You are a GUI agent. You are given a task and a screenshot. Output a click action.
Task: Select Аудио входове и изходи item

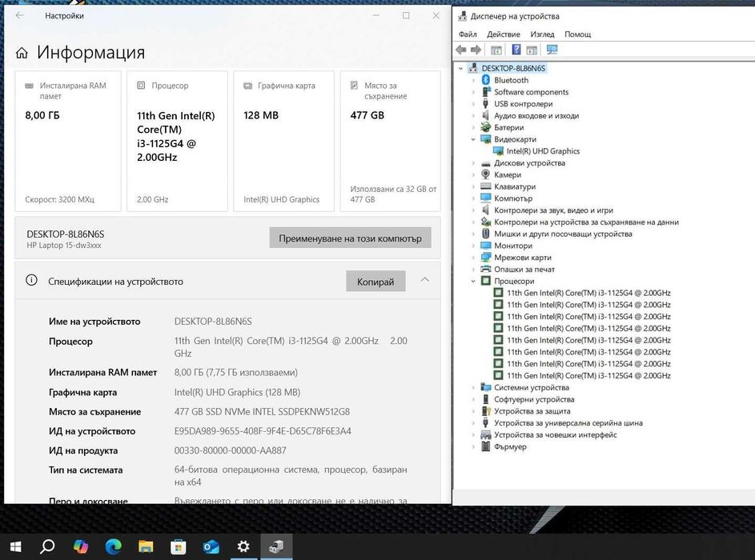click(536, 115)
